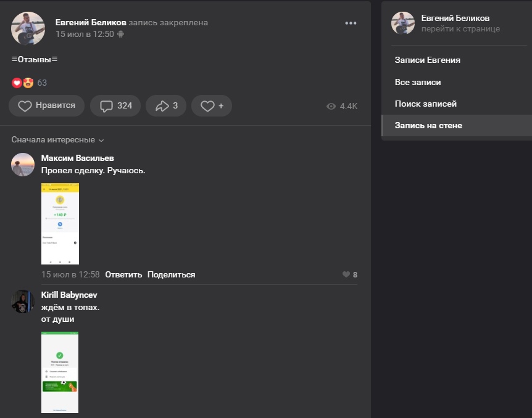Viewport: 532px width, 418px height.
Task: Select Запись на стене menu item
Action: click(x=428, y=126)
